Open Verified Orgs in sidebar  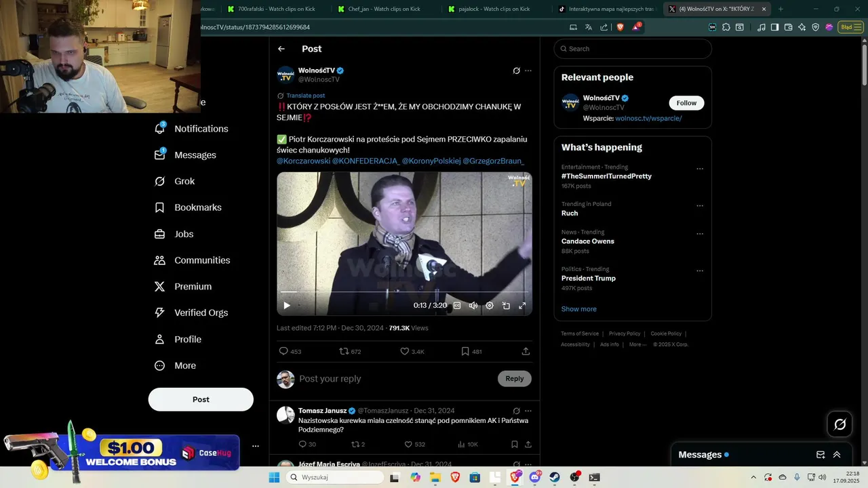point(191,312)
